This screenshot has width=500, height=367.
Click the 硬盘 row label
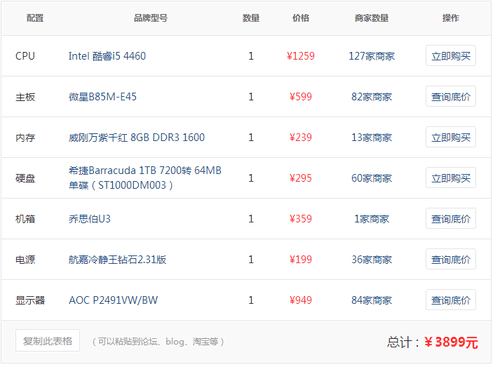[x=25, y=178]
